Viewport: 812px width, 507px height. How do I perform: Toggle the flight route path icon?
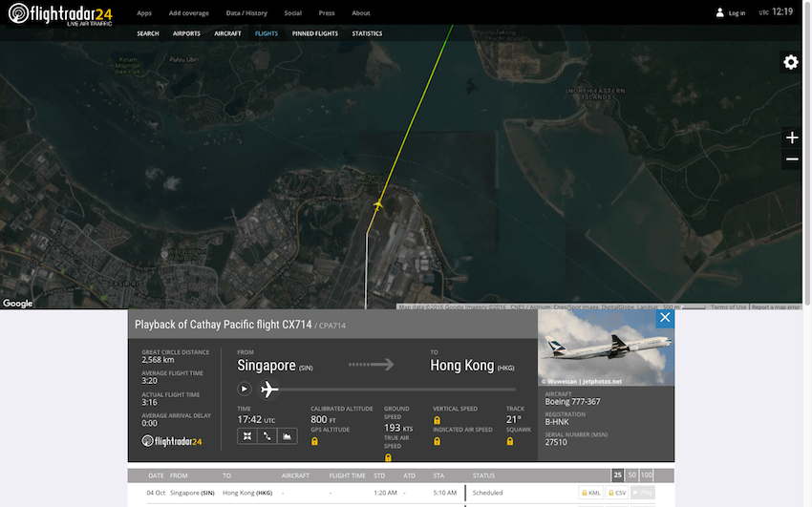pos(267,436)
